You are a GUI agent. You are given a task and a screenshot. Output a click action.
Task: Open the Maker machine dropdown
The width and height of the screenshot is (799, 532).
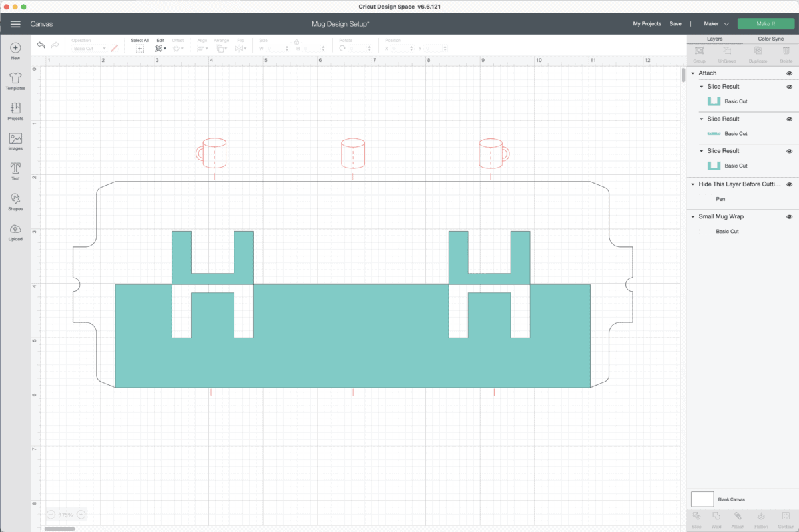coord(716,24)
